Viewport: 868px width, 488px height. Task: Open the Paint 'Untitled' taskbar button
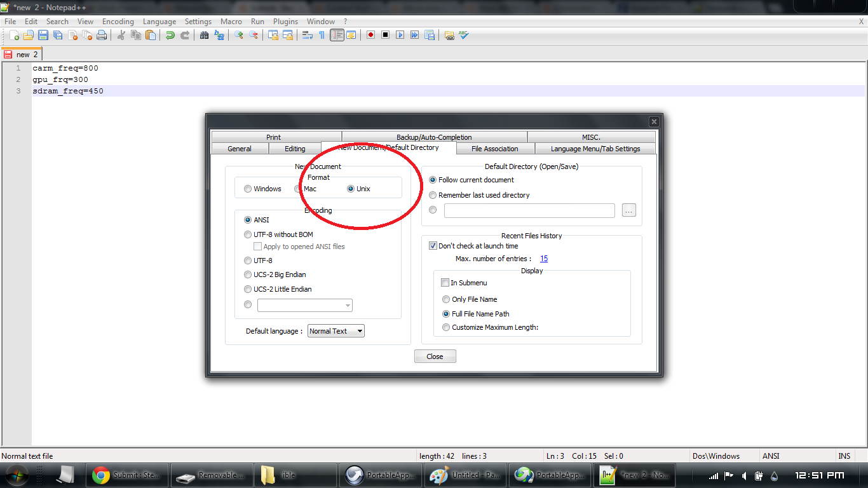[465, 475]
